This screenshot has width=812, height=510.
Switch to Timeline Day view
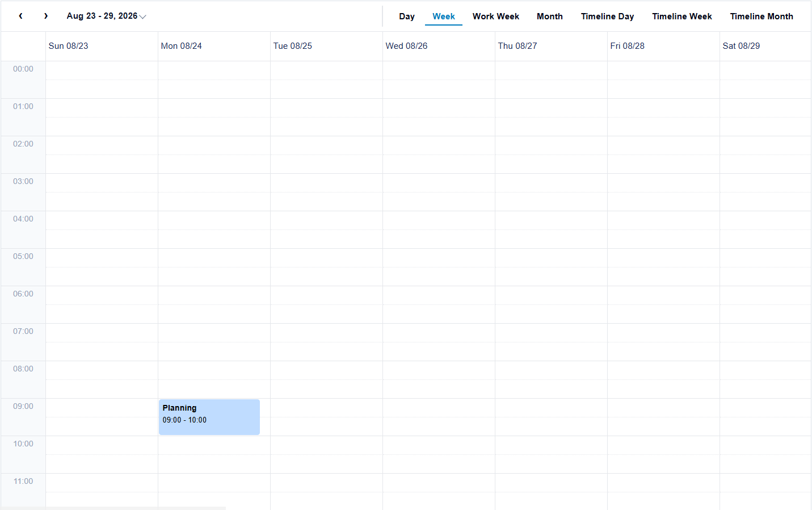coord(607,16)
